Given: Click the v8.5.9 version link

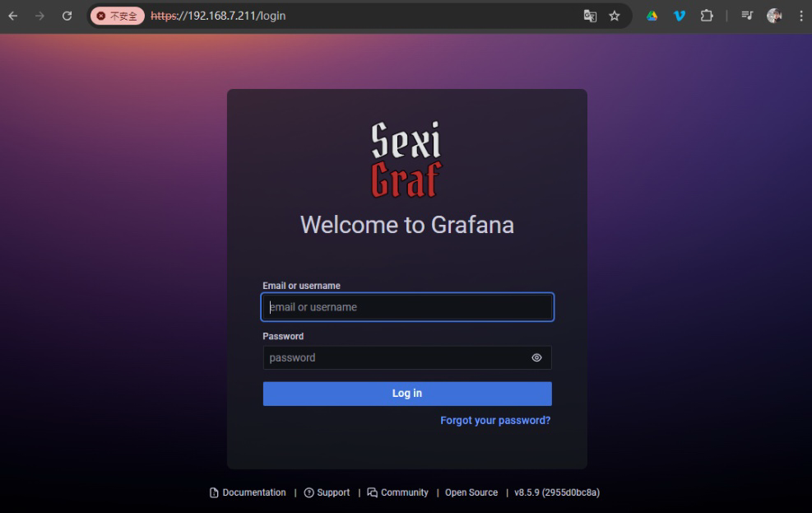Looking at the screenshot, I should (557, 492).
